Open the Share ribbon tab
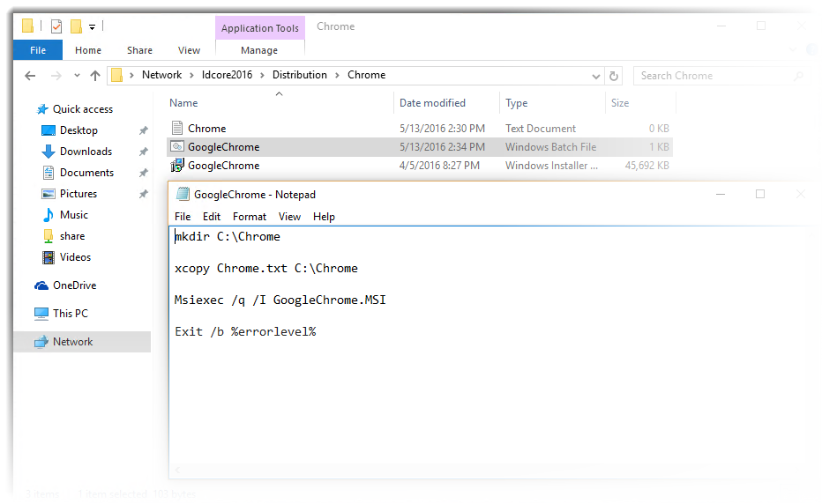Viewport: 822px width, 504px height. click(x=139, y=50)
